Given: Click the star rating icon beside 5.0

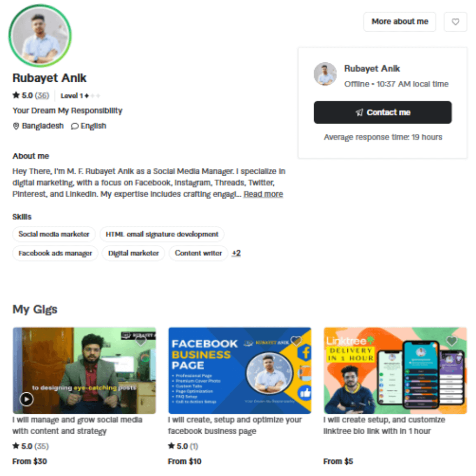Looking at the screenshot, I should pos(16,95).
